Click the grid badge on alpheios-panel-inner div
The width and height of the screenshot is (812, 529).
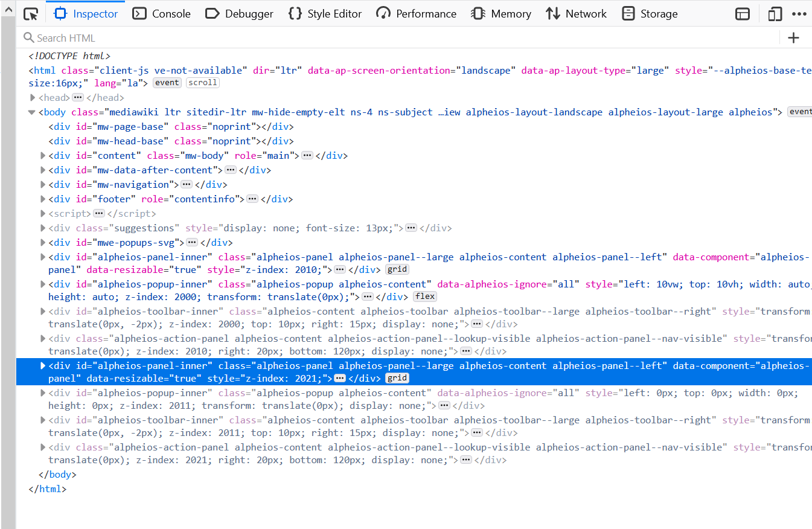[397, 269]
